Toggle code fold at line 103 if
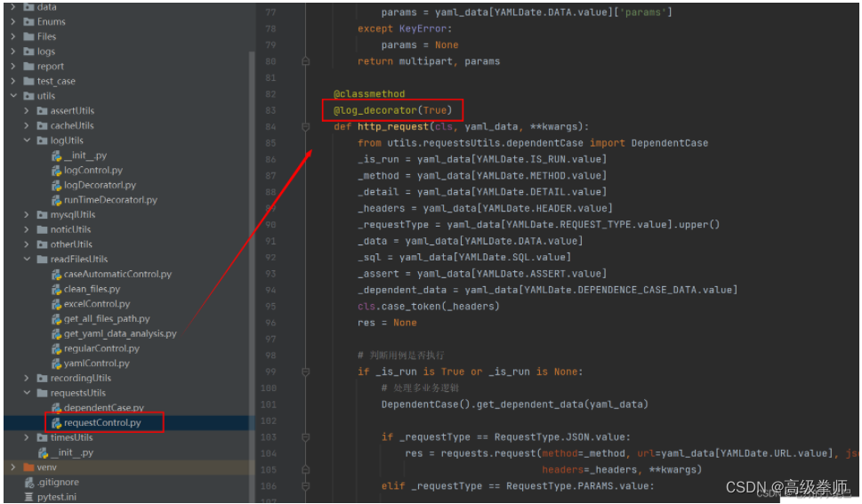Image resolution: width=862 pixels, height=504 pixels. pyautogui.click(x=306, y=437)
